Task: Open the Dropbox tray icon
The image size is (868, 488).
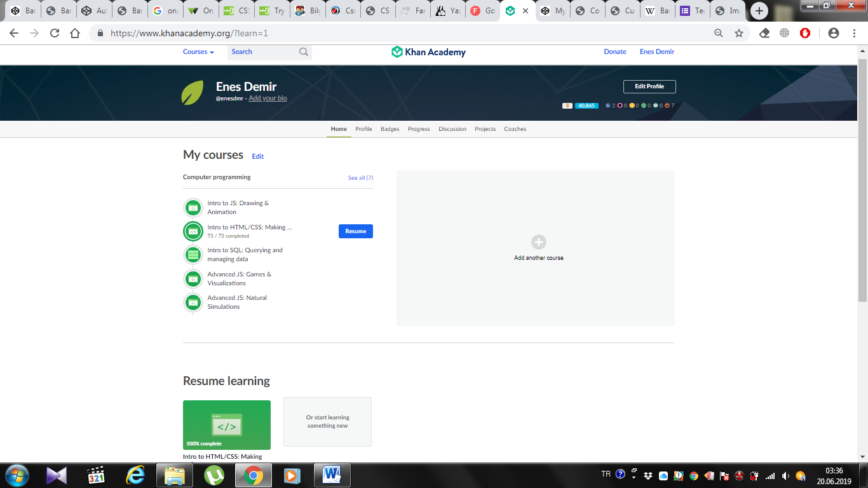Action: pos(648,475)
